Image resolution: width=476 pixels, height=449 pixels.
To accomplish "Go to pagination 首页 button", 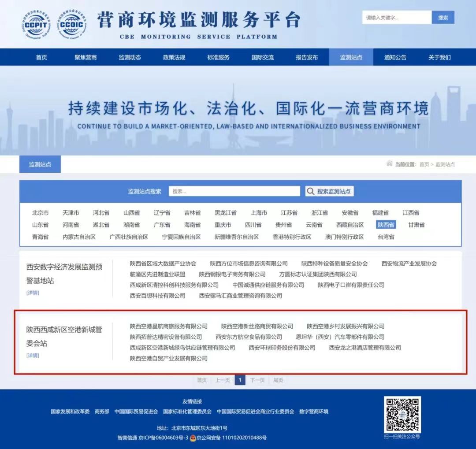I will (202, 380).
